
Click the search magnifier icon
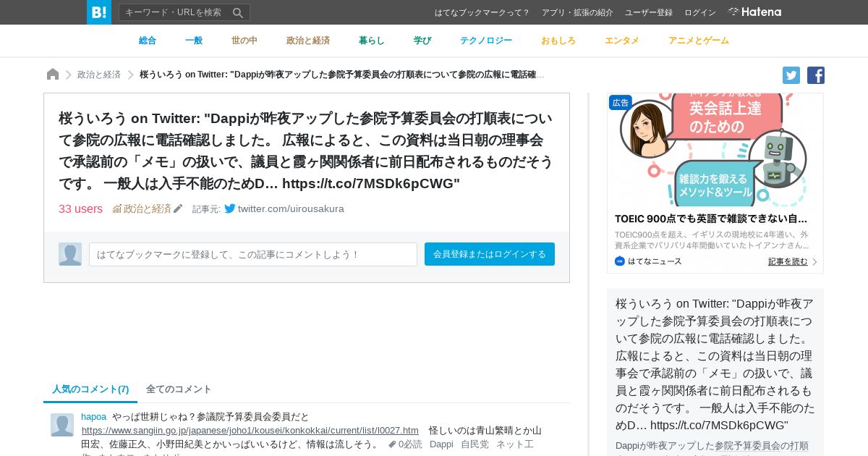coord(237,12)
